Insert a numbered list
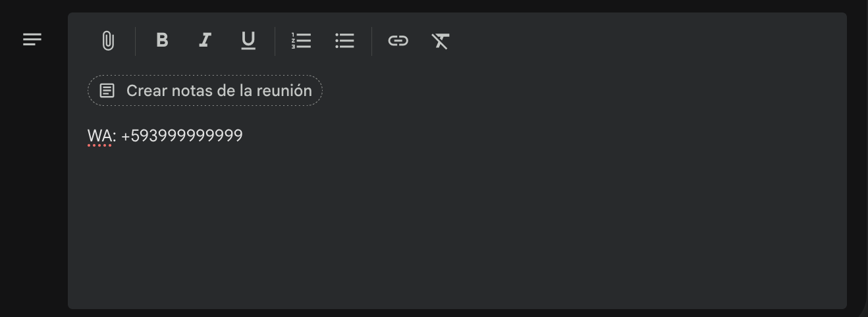 tap(301, 41)
